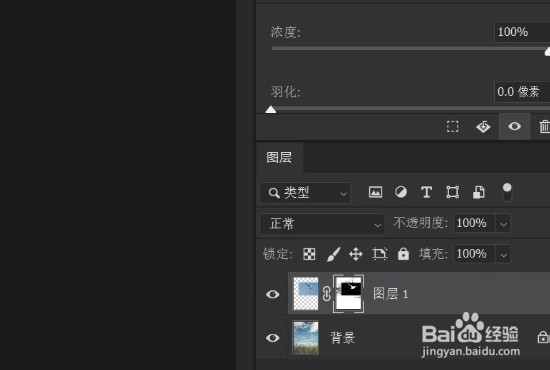Filter layers by type text icon
Screen dimensions: 550x370
coord(427,192)
